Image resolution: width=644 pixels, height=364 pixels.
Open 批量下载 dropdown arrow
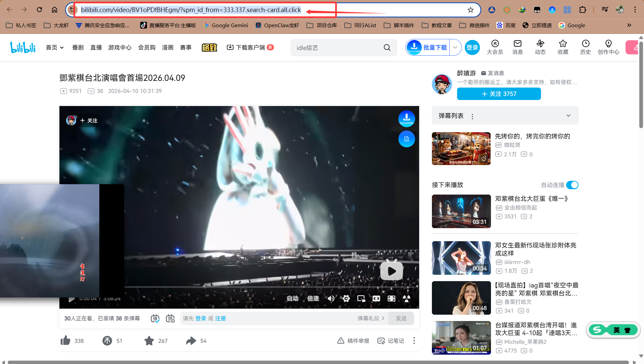[455, 48]
